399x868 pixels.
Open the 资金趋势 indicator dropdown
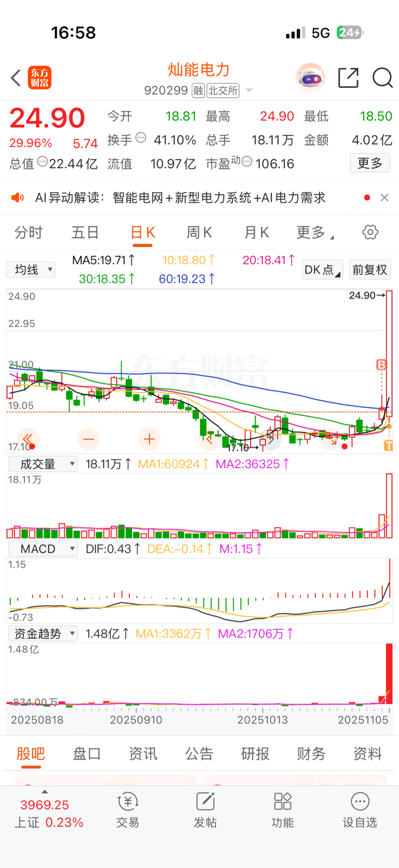pos(43,634)
